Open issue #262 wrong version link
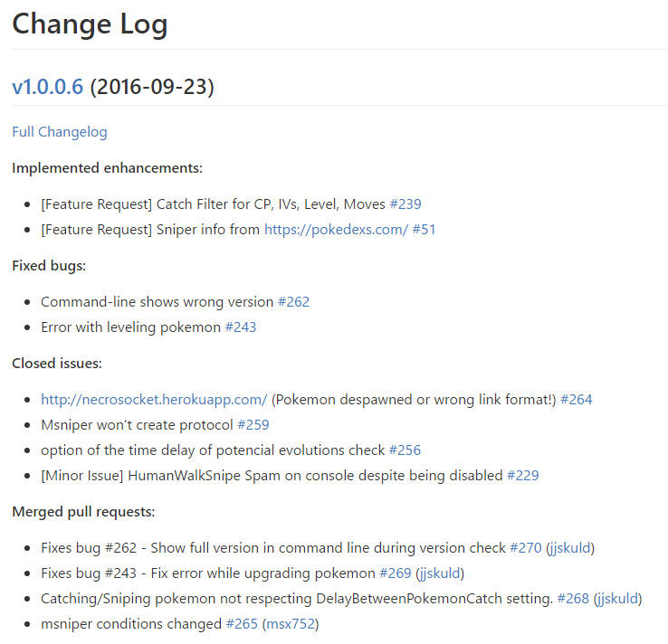Viewport: 668px width, 644px height. pos(293,302)
